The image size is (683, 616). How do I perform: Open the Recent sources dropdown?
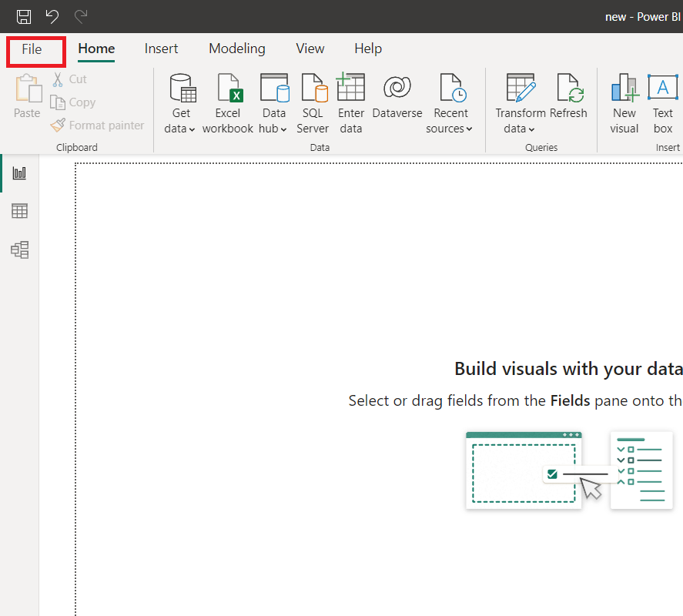click(x=450, y=129)
